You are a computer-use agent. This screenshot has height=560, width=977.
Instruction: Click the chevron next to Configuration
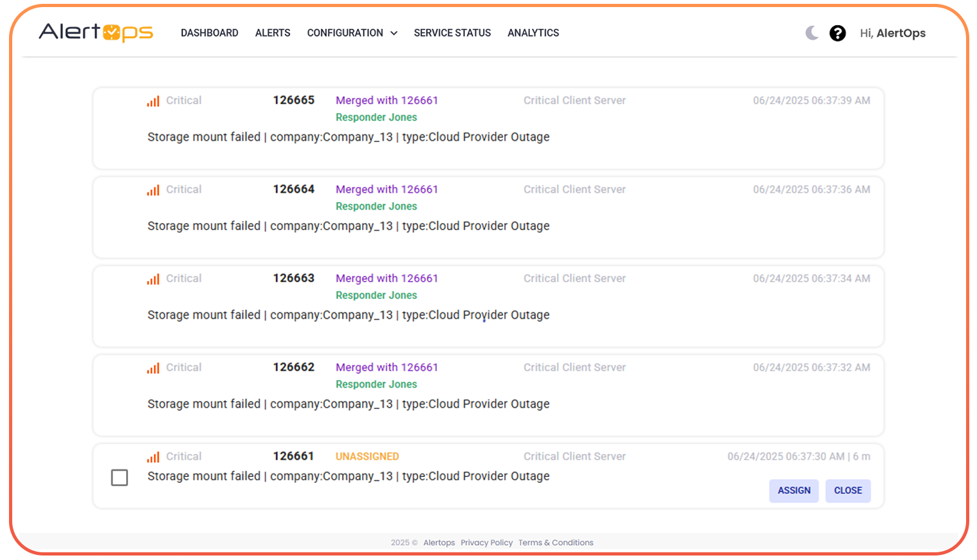(394, 33)
